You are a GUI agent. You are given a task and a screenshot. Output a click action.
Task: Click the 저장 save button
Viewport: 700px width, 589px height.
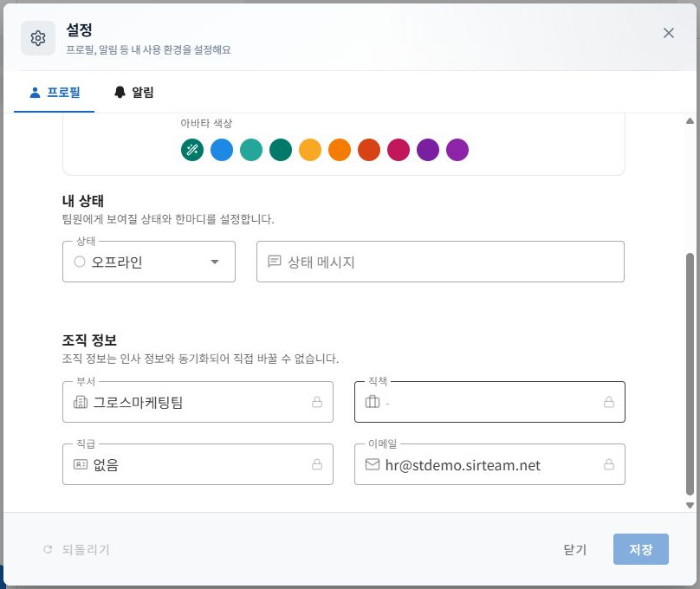[x=640, y=549]
